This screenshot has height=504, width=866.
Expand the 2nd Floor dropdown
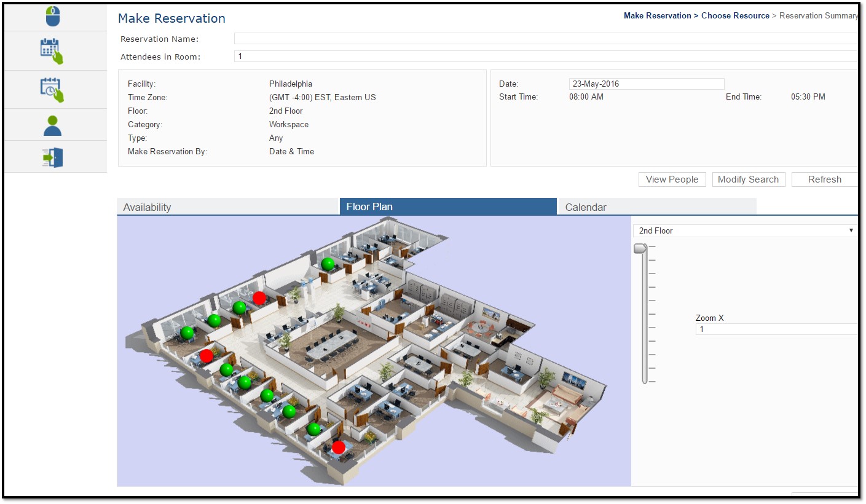[x=745, y=230]
